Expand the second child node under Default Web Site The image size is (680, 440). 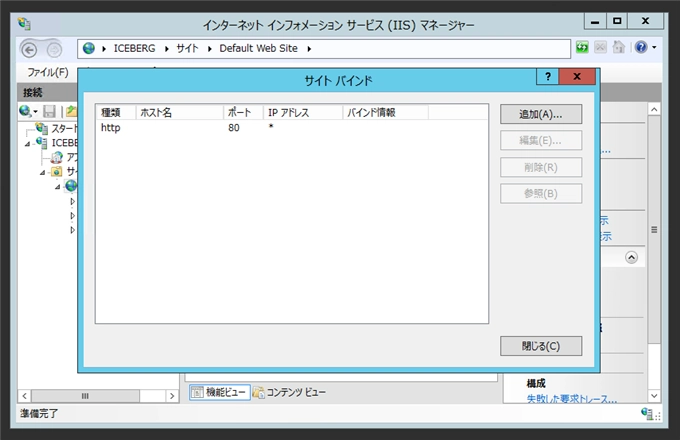coord(72,215)
